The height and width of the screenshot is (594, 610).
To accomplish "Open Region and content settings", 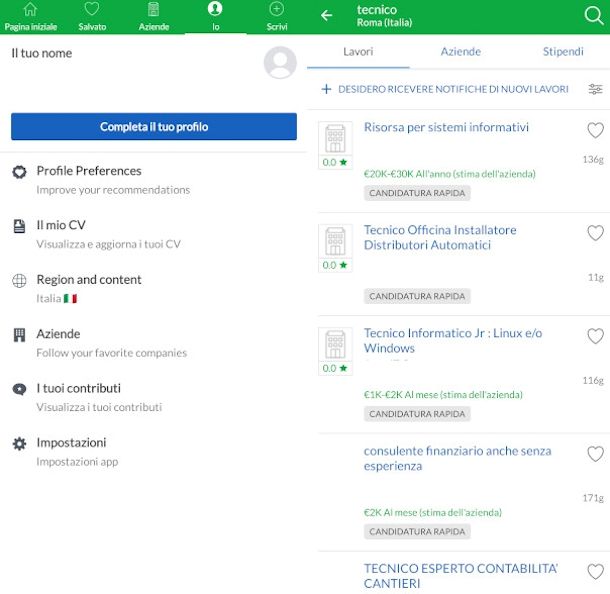I will point(89,280).
